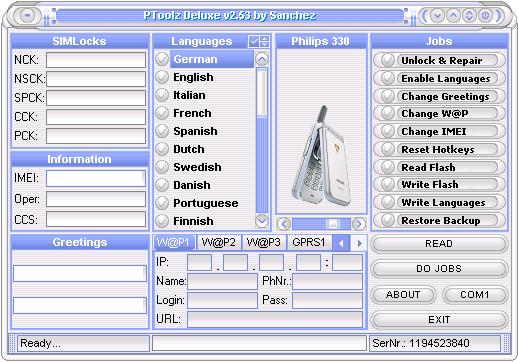The image size is (518, 362).
Task: Click the PCK code field
Action: (96, 136)
